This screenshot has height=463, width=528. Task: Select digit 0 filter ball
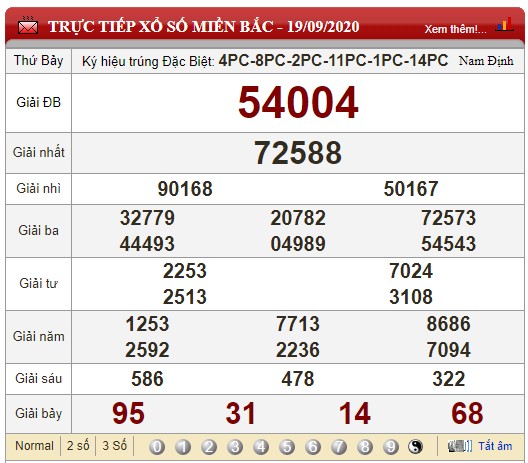point(157,447)
